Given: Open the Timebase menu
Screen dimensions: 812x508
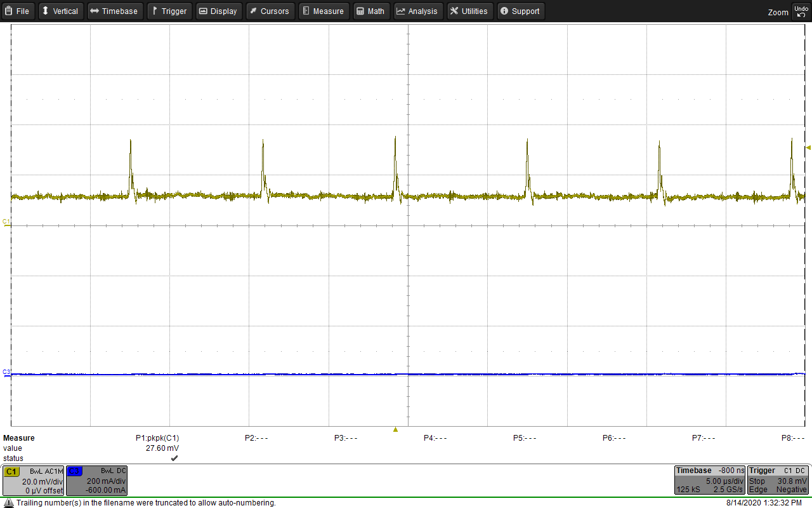Looking at the screenshot, I should pyautogui.click(x=114, y=11).
